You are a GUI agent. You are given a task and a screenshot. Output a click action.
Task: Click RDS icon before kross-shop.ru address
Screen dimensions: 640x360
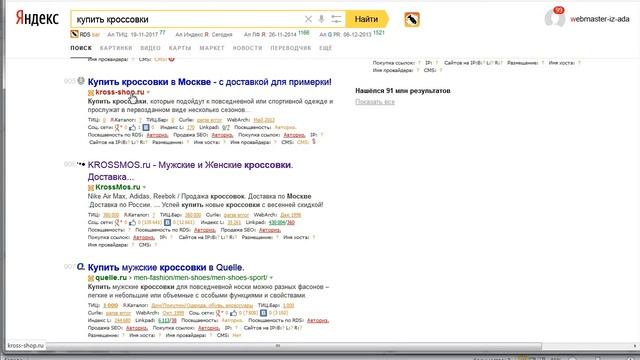[91, 93]
